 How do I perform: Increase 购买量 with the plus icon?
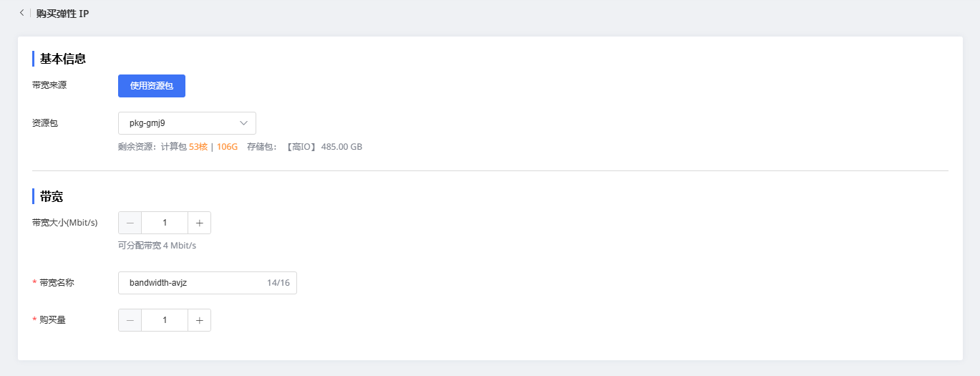point(199,320)
